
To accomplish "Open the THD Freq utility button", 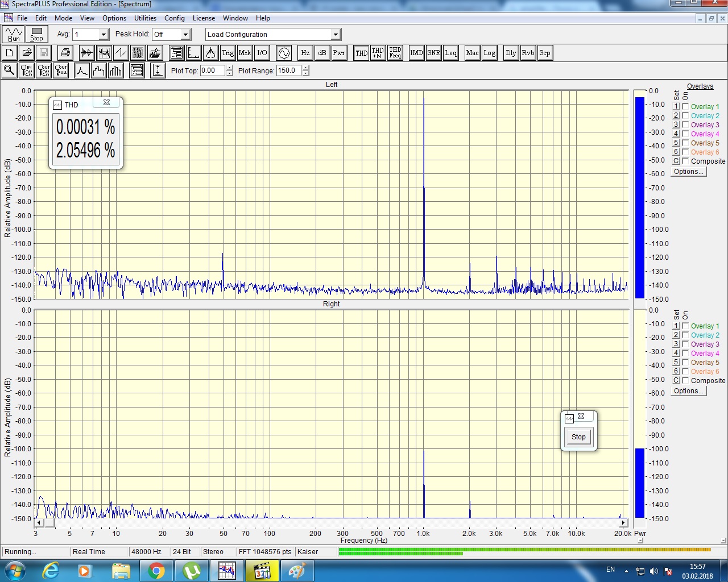I will tap(395, 53).
